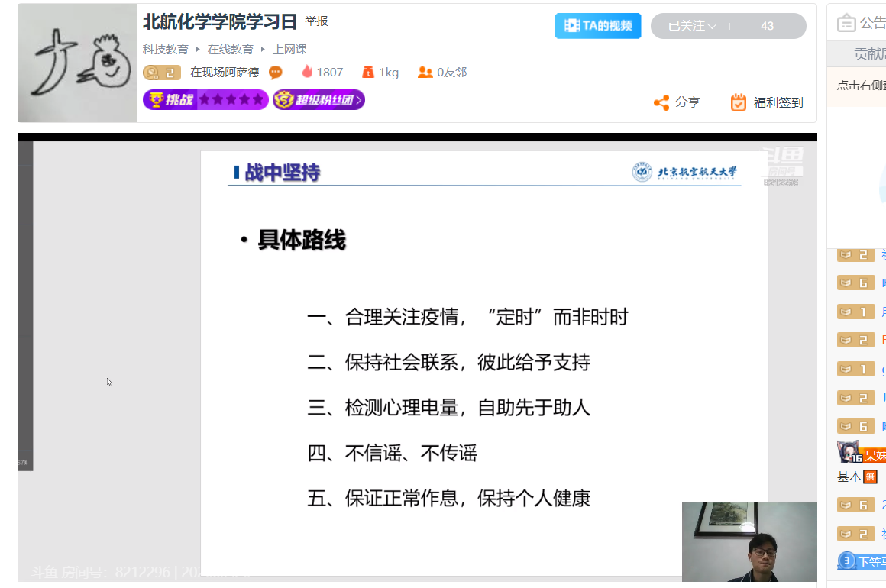Click the flame popularity icon
The width and height of the screenshot is (886, 588).
(307, 72)
